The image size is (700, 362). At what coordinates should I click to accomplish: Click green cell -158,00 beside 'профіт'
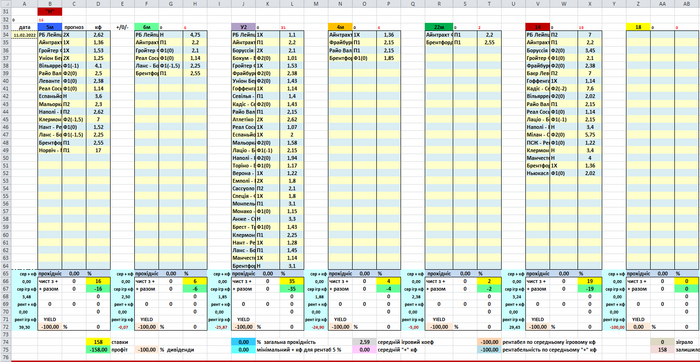tap(98, 350)
